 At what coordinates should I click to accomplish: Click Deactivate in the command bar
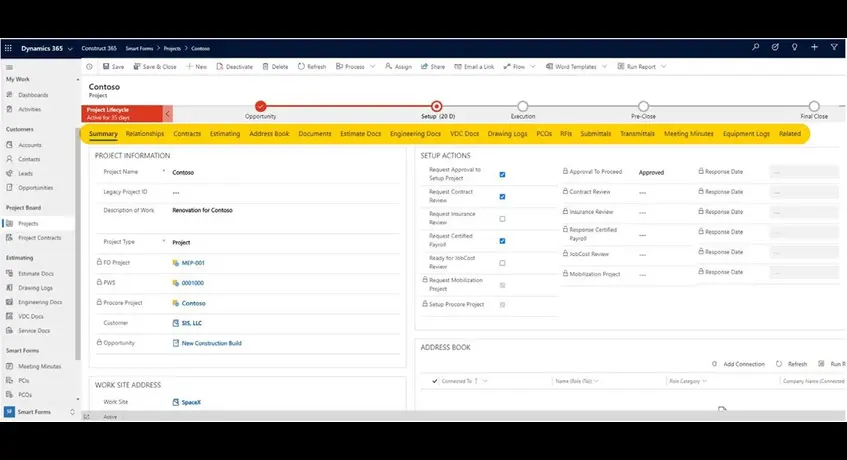(x=234, y=66)
